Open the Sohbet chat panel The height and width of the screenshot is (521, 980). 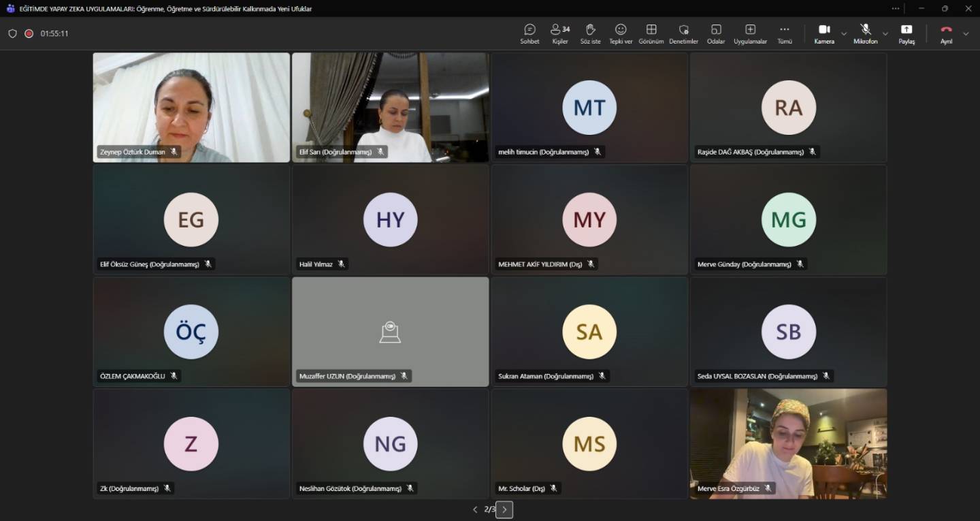(x=529, y=33)
